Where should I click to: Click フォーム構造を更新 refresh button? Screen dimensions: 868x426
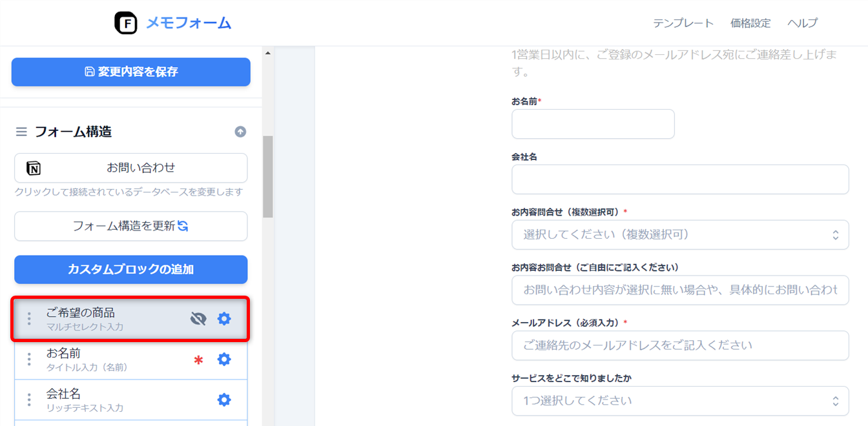131,226
